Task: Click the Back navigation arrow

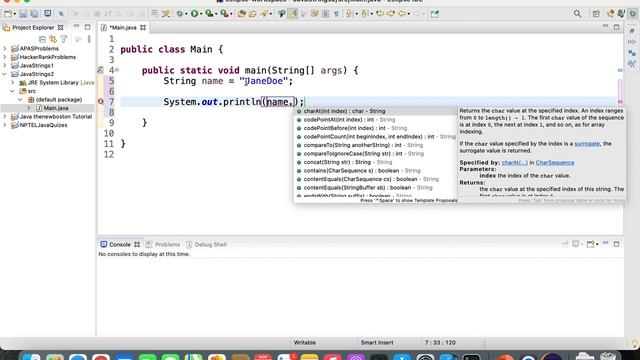Action: pyautogui.click(x=402, y=13)
